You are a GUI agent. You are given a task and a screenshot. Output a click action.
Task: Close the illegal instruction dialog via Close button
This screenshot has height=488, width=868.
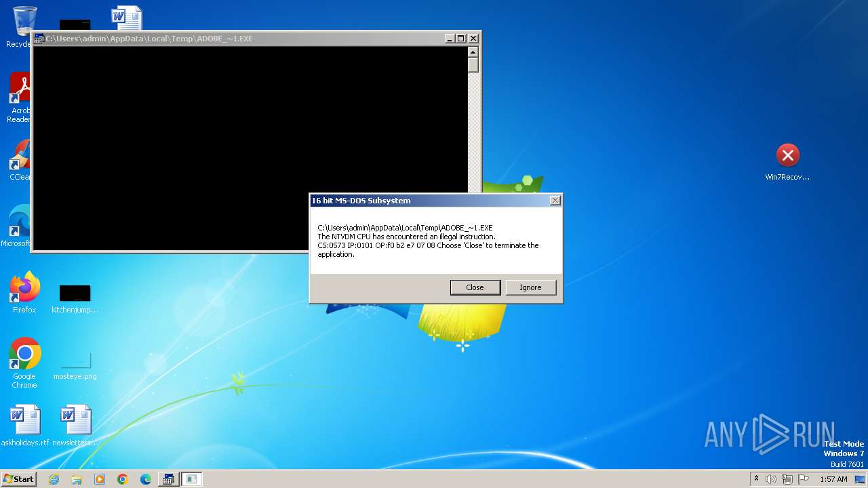coord(475,287)
